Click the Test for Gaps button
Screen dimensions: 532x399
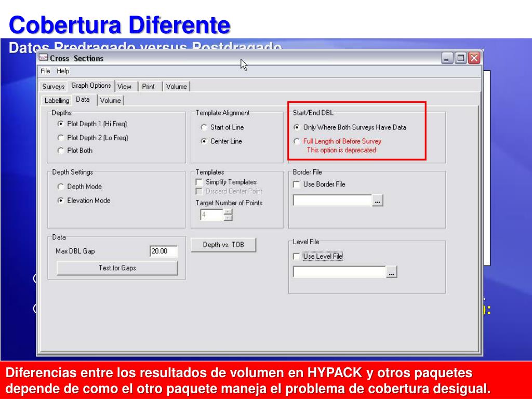tap(117, 268)
